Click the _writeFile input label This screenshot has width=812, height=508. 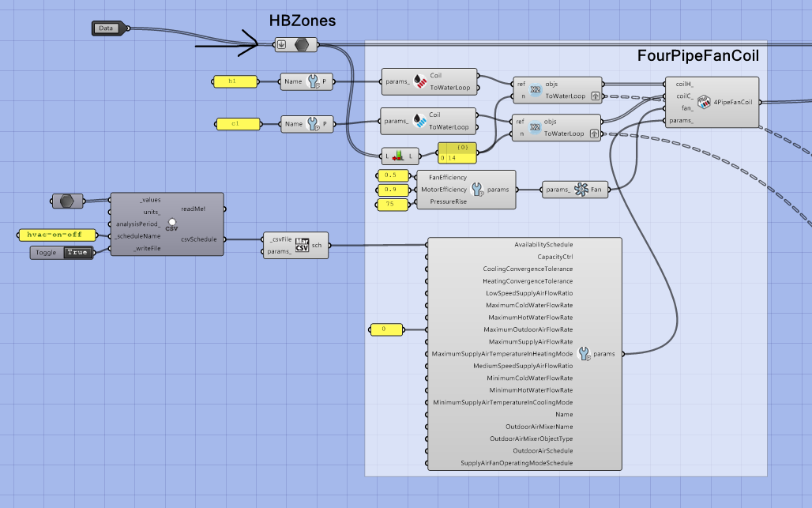pyautogui.click(x=147, y=249)
